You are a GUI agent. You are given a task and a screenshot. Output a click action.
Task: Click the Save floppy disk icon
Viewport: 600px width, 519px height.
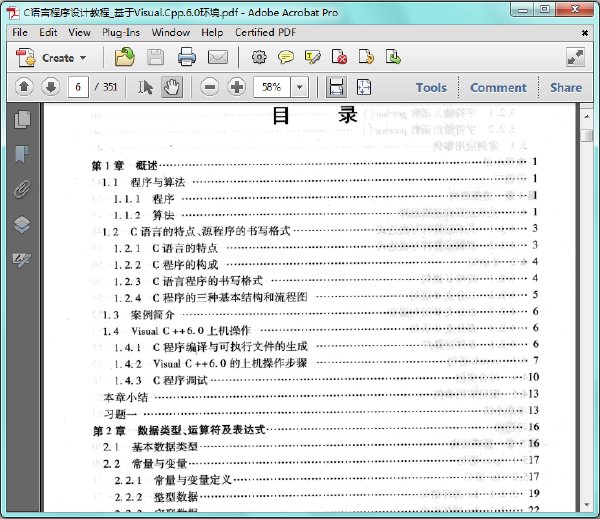[x=156, y=57]
